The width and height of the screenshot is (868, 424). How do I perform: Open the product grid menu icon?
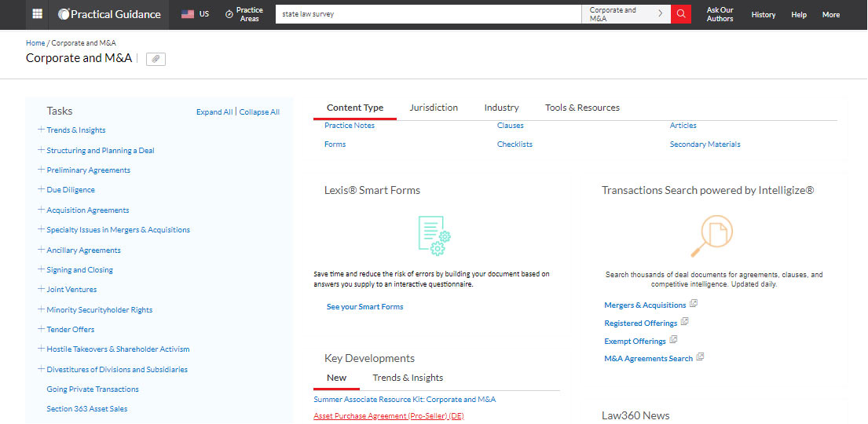tap(37, 14)
